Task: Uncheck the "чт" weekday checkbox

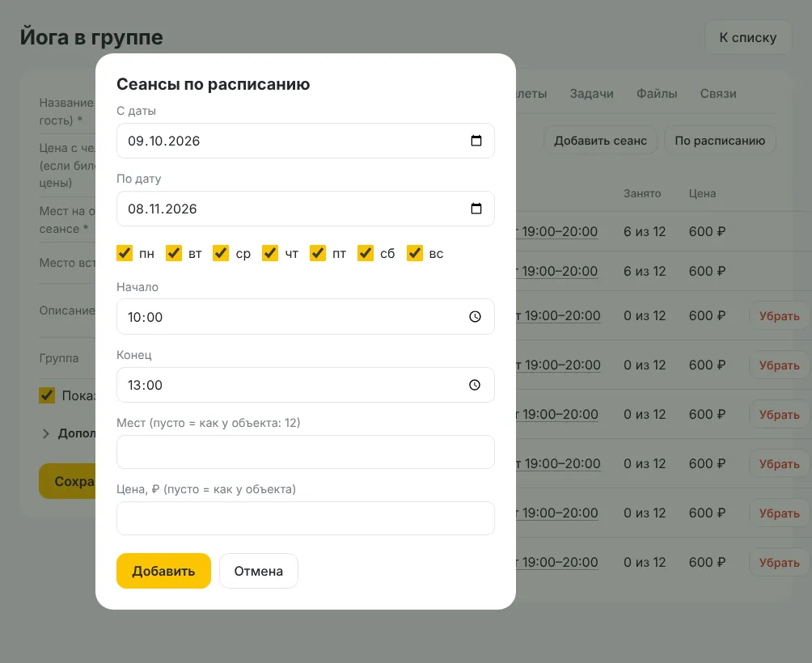Action: [x=270, y=253]
